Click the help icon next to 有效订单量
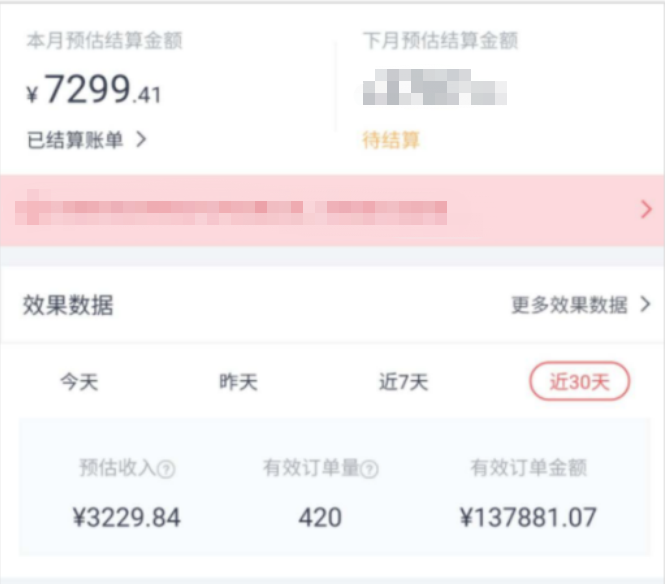The image size is (665, 584). (x=369, y=469)
